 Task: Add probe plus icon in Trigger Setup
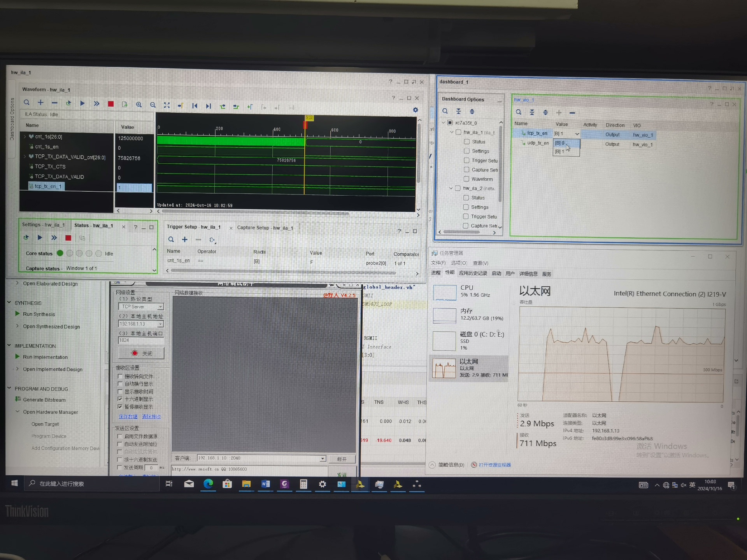click(185, 240)
